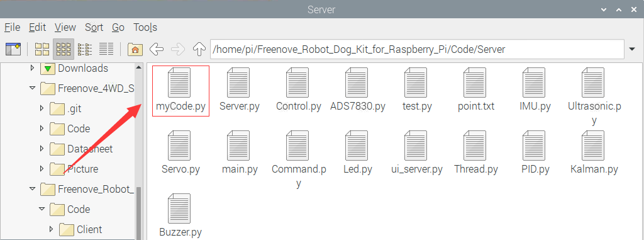Click the path address bar
Image resolution: width=644 pixels, height=240 pixels.
pos(417,49)
